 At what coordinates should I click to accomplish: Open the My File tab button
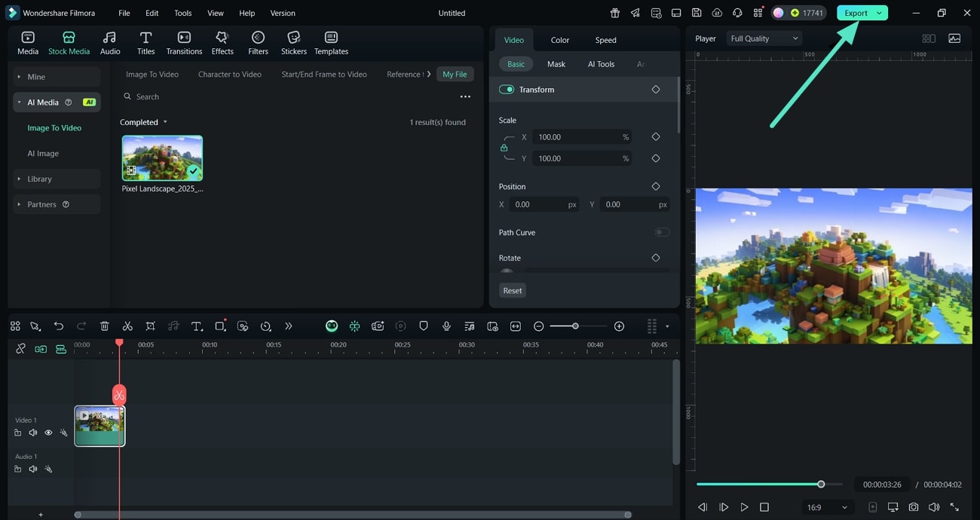455,74
